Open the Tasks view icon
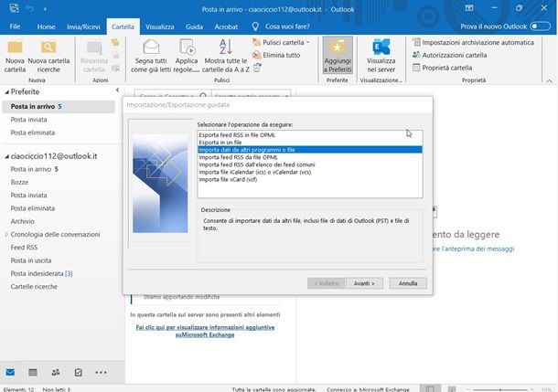Image resolution: width=558 pixels, height=392 pixels. point(79,372)
